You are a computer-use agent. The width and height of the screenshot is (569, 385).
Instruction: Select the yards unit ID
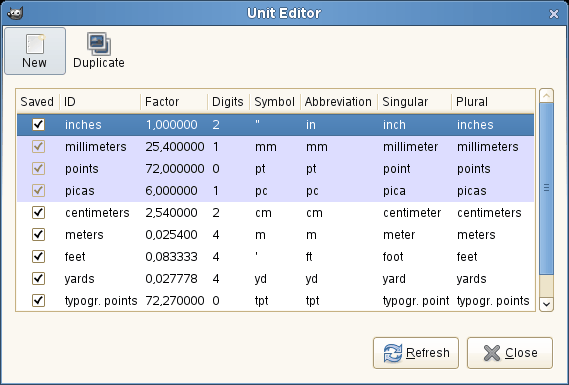(x=79, y=279)
